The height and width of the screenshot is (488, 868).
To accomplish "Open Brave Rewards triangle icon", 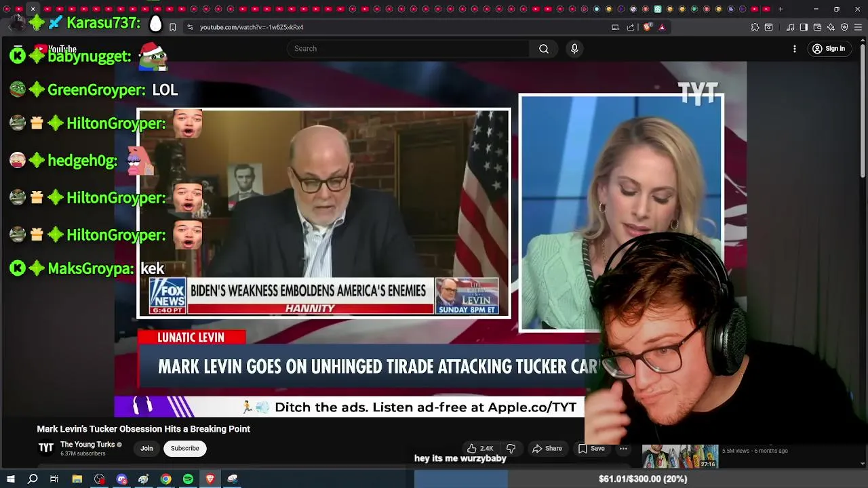I will point(662,27).
